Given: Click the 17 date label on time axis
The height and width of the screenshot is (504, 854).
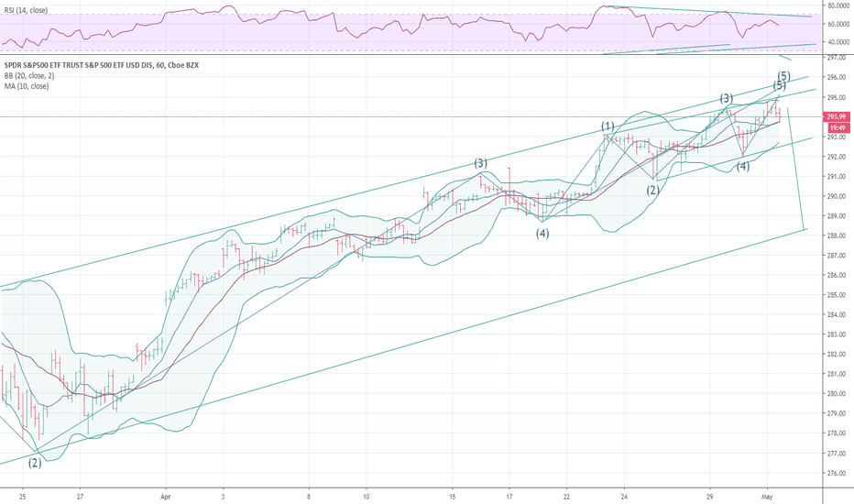Looking at the screenshot, I should click(x=509, y=497).
